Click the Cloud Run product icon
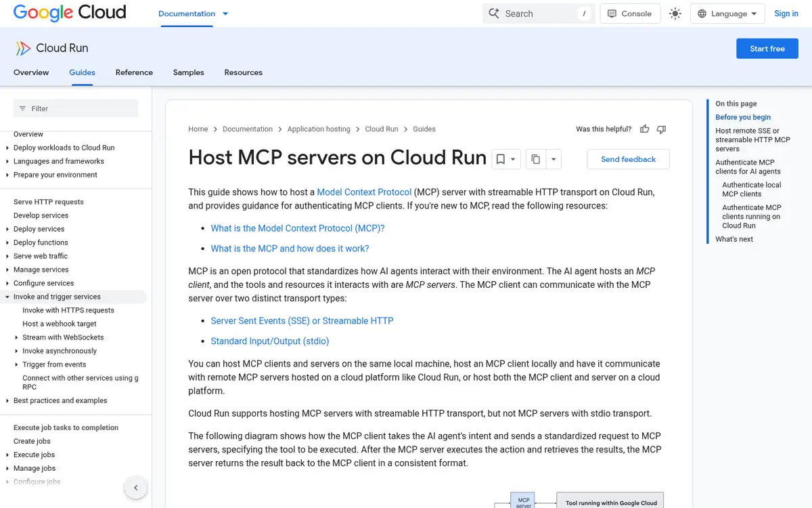The height and width of the screenshot is (508, 812). coord(22,48)
